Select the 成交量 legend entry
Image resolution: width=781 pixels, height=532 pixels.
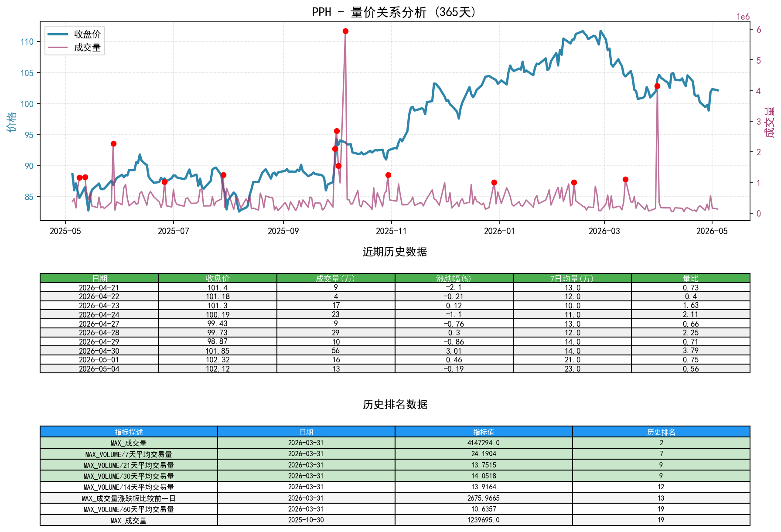tap(74, 47)
